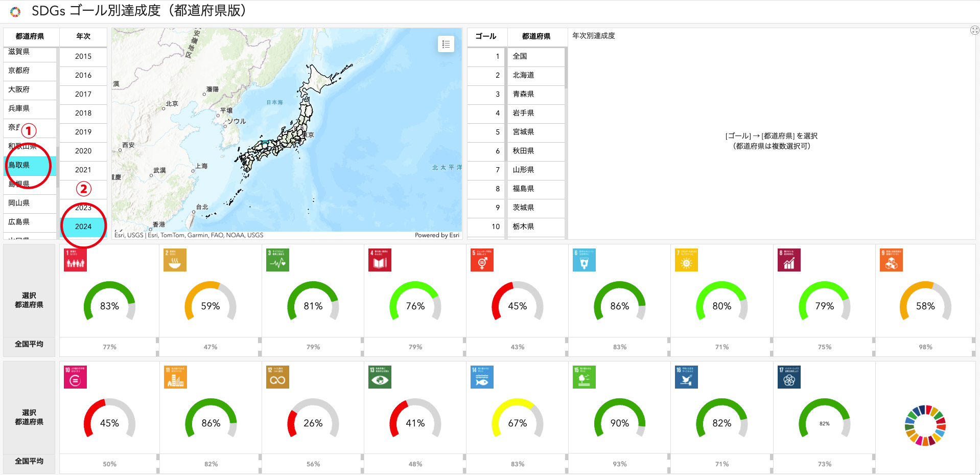Click the SDG Goal 3 health icon

277,260
